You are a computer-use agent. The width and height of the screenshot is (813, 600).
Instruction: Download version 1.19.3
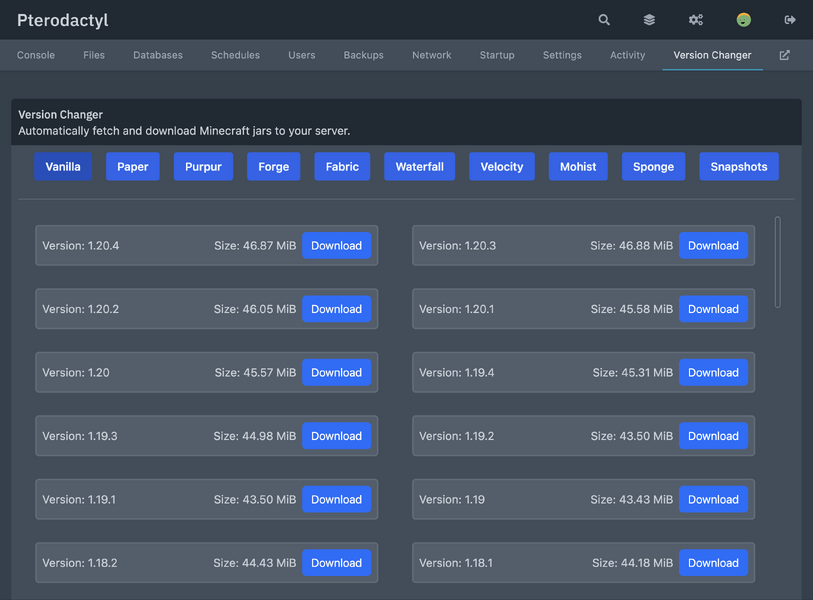(337, 436)
